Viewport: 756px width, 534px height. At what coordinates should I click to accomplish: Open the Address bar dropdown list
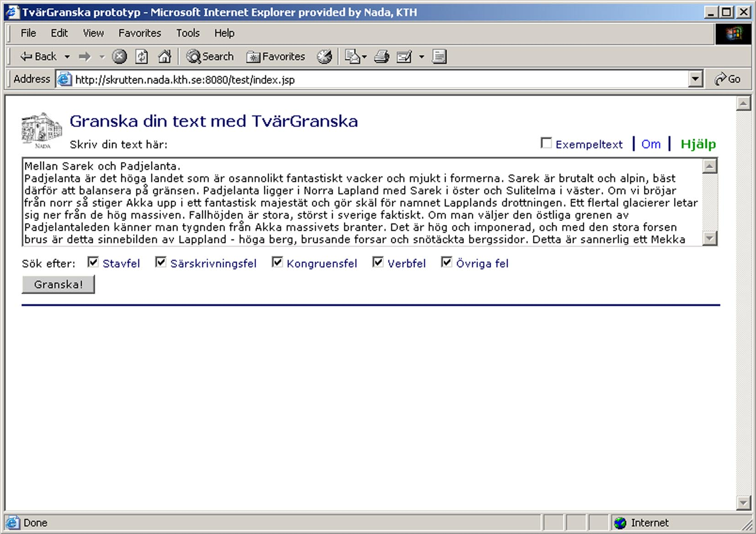[x=695, y=79]
